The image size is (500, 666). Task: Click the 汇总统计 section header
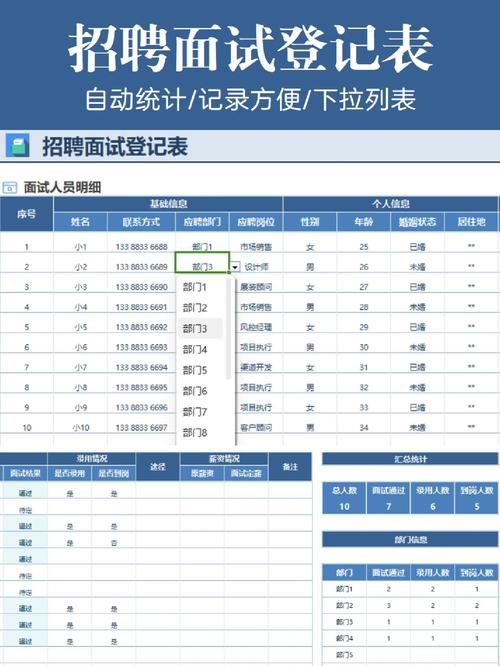pyautogui.click(x=410, y=459)
